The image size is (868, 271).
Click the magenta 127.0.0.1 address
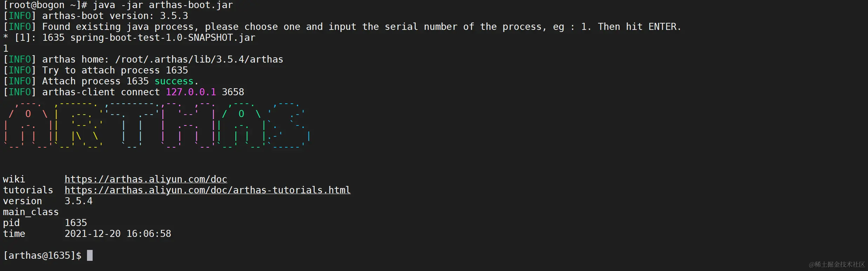coord(191,92)
